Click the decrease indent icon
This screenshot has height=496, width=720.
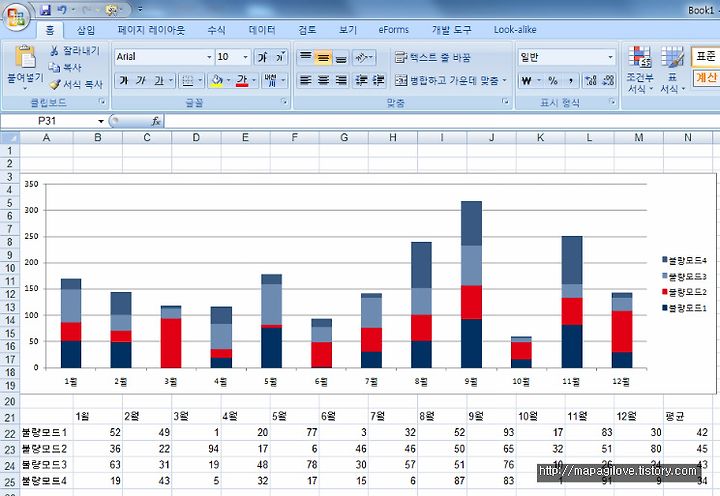pyautogui.click(x=361, y=80)
